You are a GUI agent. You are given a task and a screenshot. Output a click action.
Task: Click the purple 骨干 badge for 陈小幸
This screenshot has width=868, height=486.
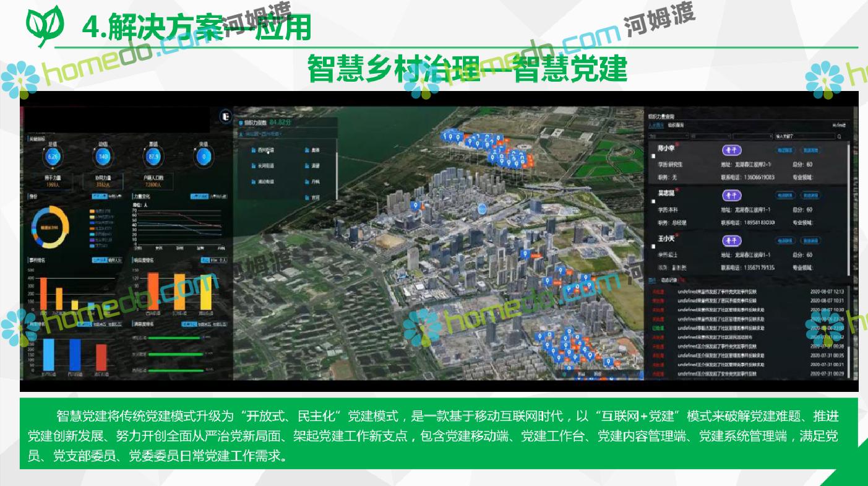coord(732,150)
